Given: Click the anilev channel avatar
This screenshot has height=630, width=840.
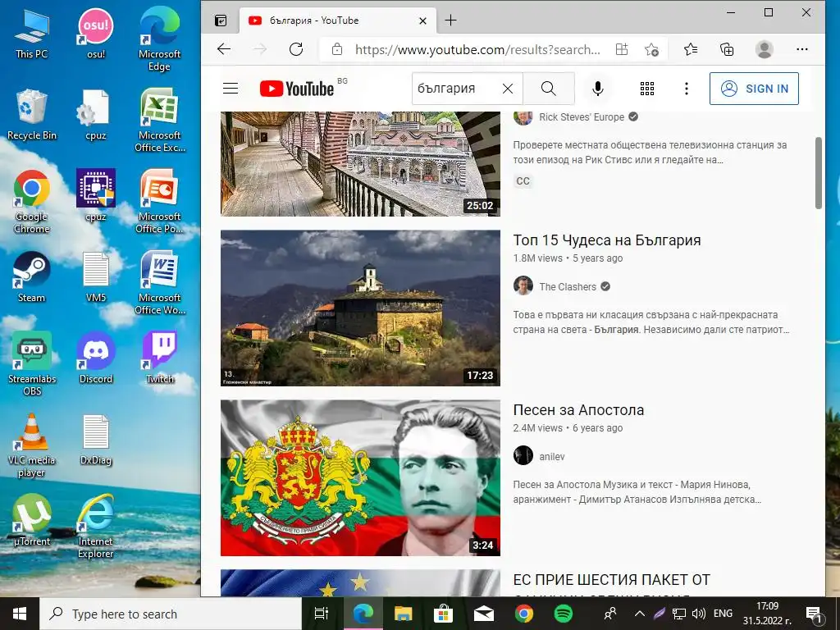Looking at the screenshot, I should pyautogui.click(x=523, y=456).
